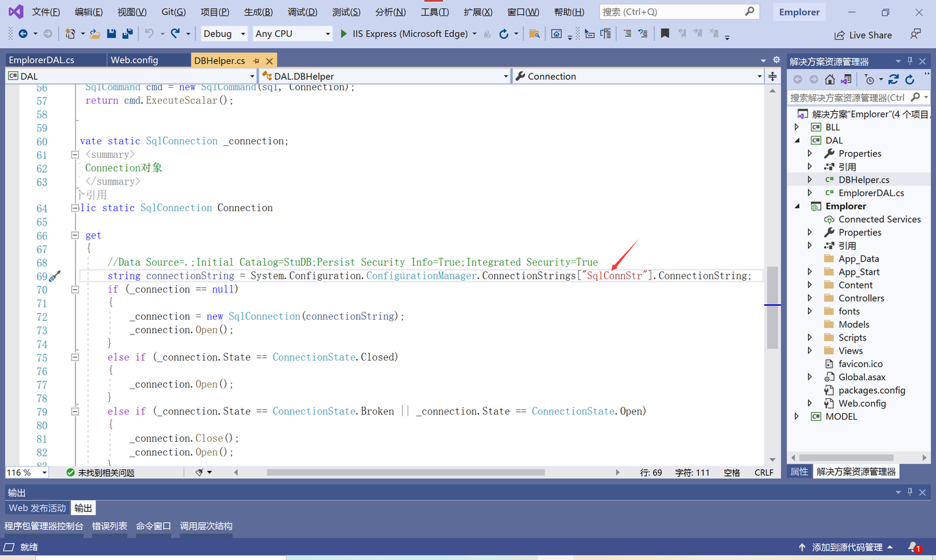
Task: Click the Solution Explorer horizontal scrollbar
Action: point(846,457)
